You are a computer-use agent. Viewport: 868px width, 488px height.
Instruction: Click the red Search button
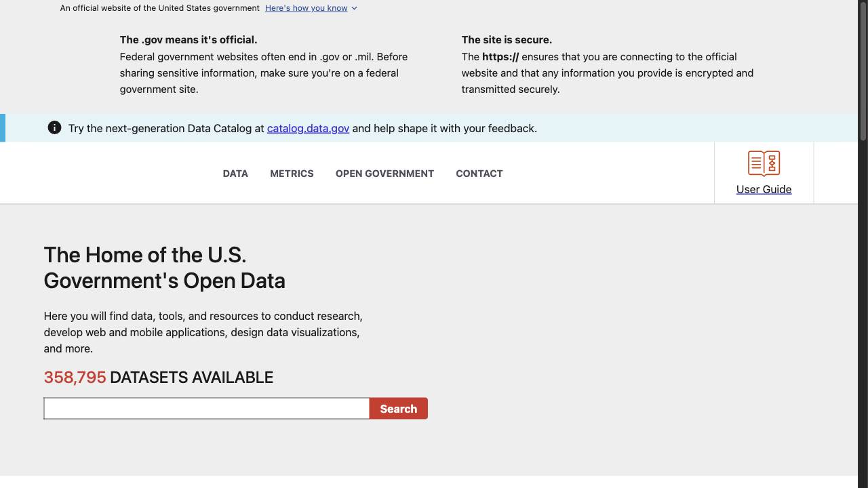pos(399,409)
